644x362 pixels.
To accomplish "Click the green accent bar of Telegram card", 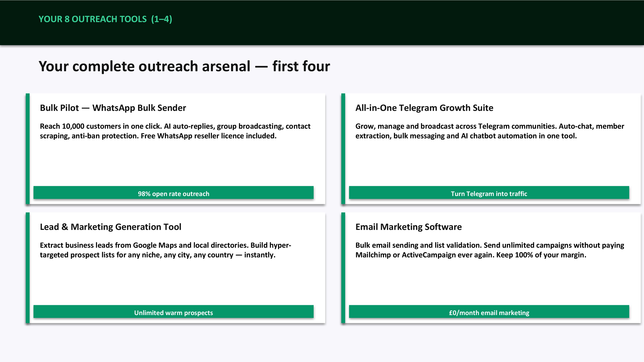I will point(343,149).
